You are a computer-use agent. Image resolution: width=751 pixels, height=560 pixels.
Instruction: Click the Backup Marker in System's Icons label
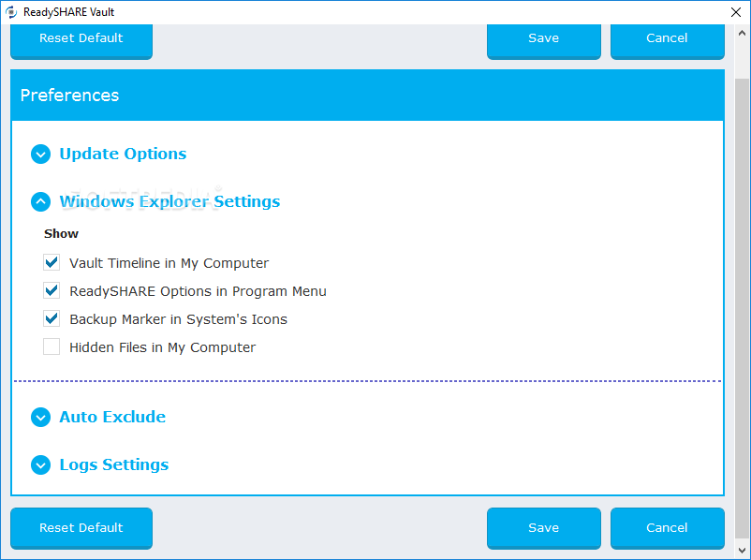178,319
